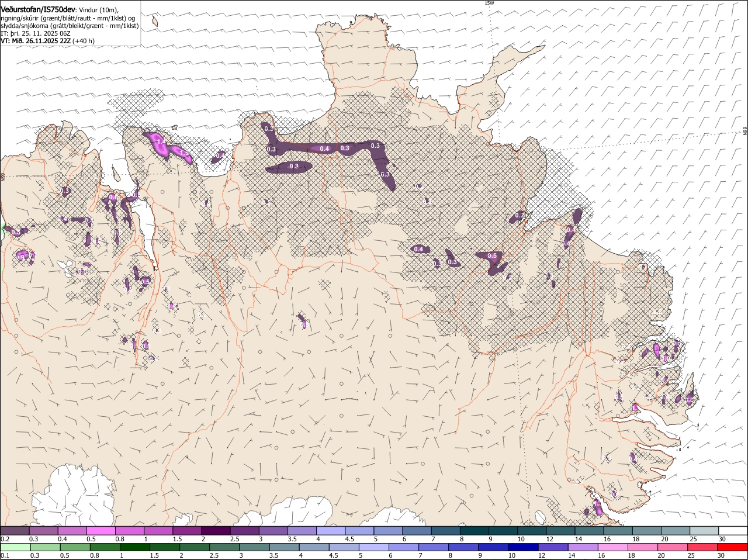Click the 'rigning/skúrir' description line in header
The image size is (748, 560).
(x=68, y=18)
